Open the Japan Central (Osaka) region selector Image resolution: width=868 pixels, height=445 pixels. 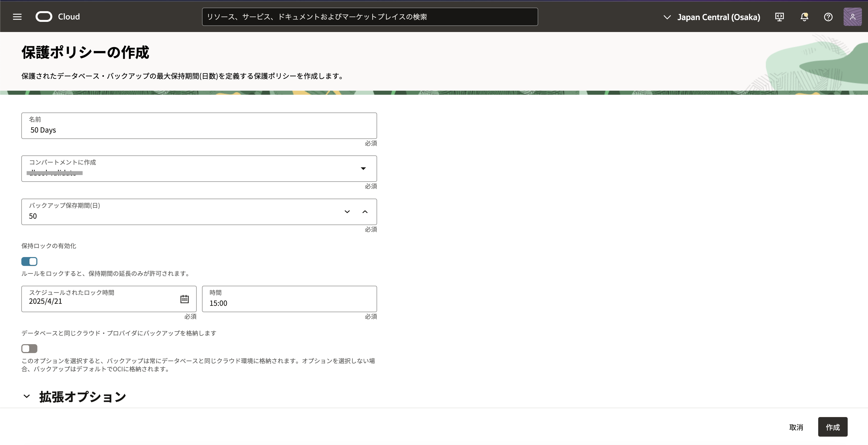712,17
